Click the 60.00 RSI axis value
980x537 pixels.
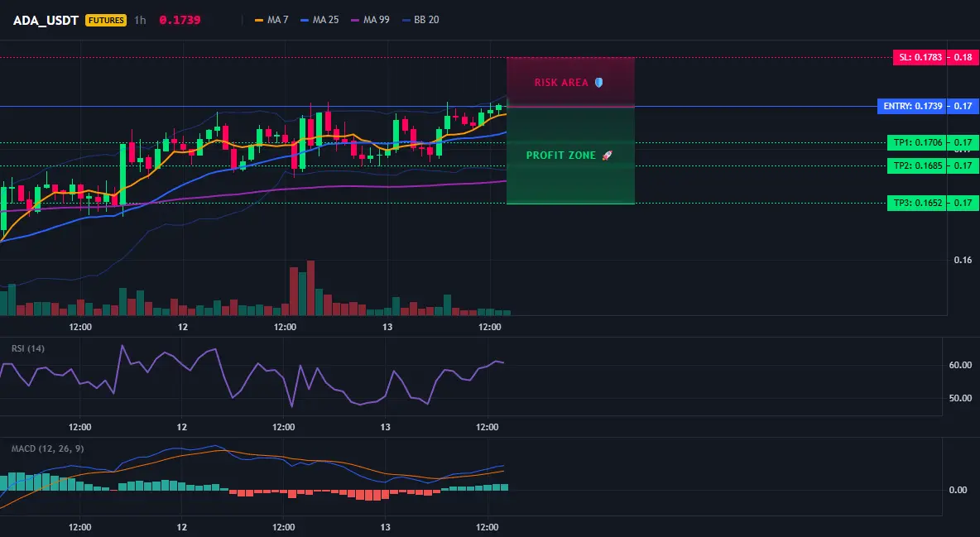click(960, 365)
